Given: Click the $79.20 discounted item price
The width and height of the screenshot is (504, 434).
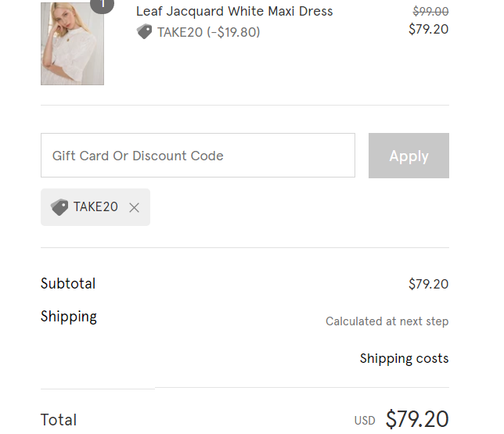Looking at the screenshot, I should [428, 30].
